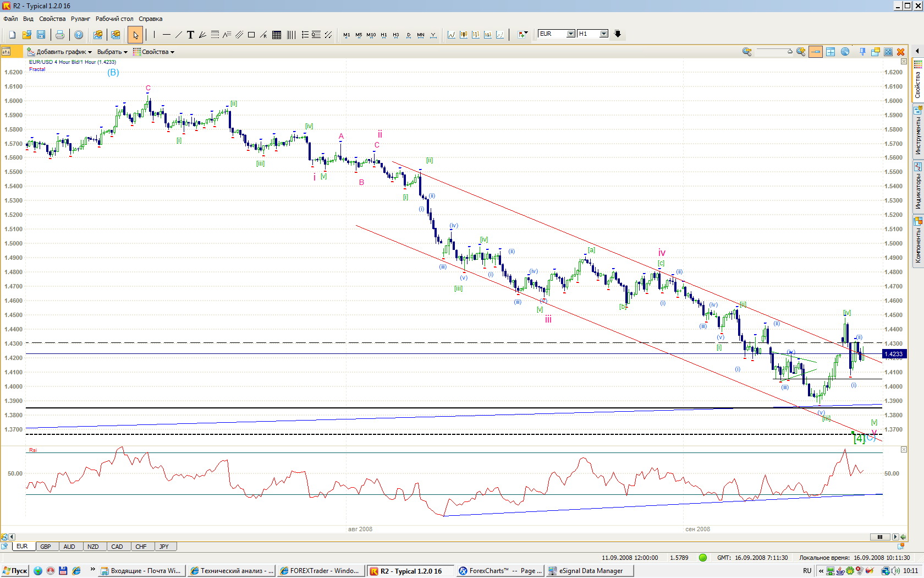The width and height of the screenshot is (924, 578).
Task: Switch timeframe to daily D
Action: click(409, 35)
